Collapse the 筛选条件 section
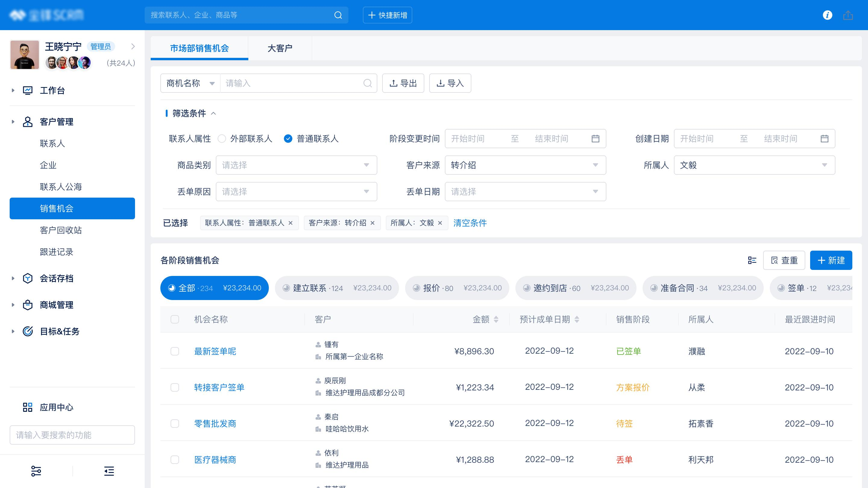 (x=213, y=114)
